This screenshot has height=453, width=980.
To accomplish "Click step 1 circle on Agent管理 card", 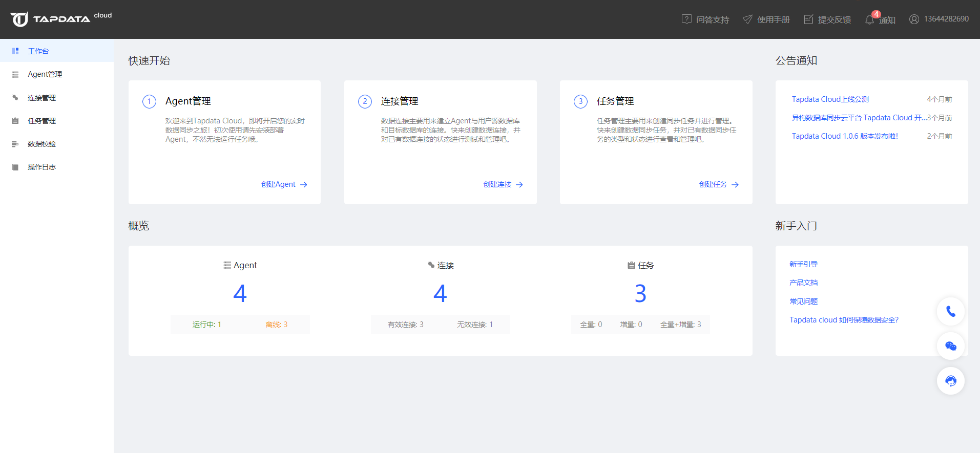I will (x=149, y=101).
